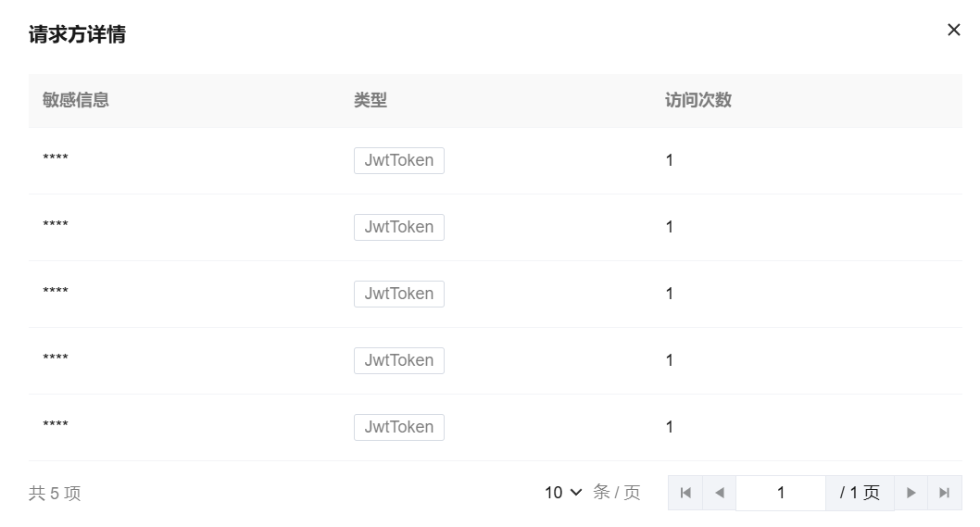This screenshot has height=527, width=980.
Task: Click masked **** value in third row
Action: (x=56, y=290)
